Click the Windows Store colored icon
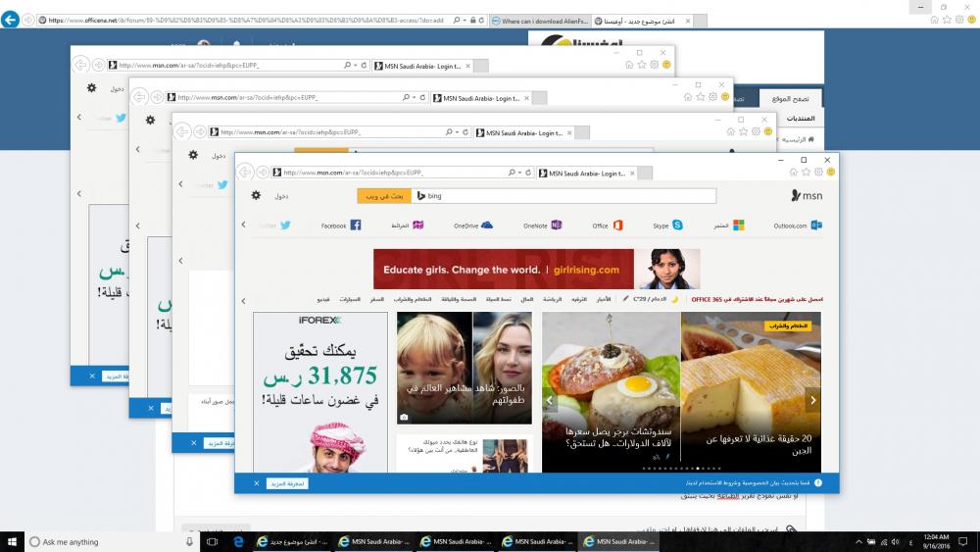This screenshot has width=980, height=552. click(738, 226)
